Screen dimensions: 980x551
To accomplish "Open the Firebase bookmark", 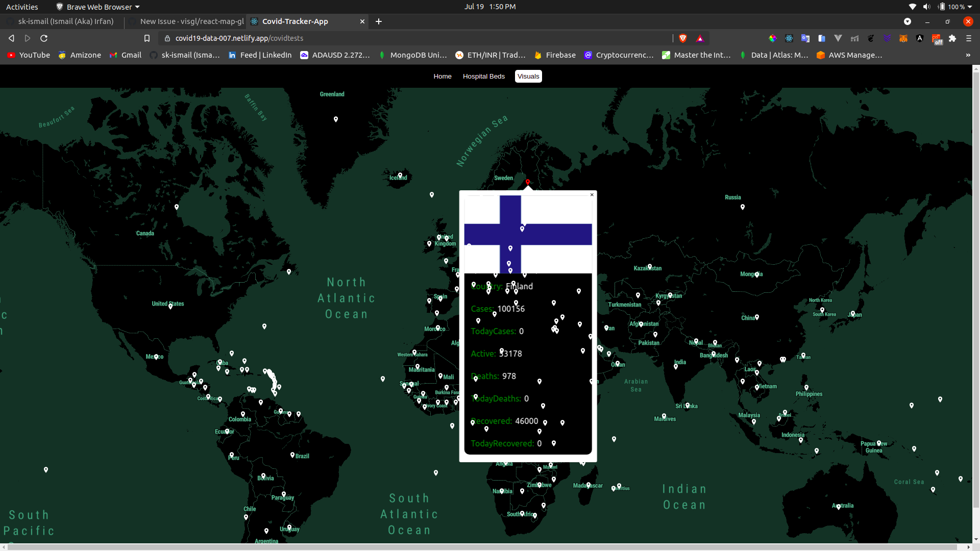I will 554,55.
